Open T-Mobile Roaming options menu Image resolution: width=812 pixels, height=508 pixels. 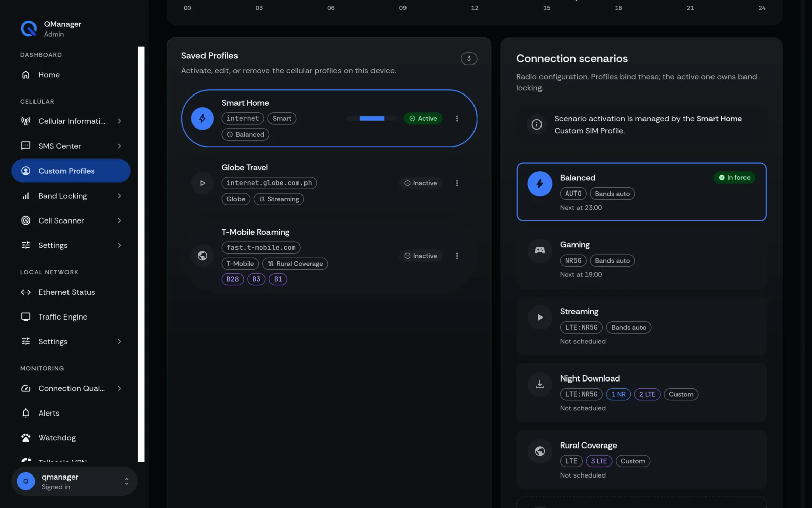point(457,256)
